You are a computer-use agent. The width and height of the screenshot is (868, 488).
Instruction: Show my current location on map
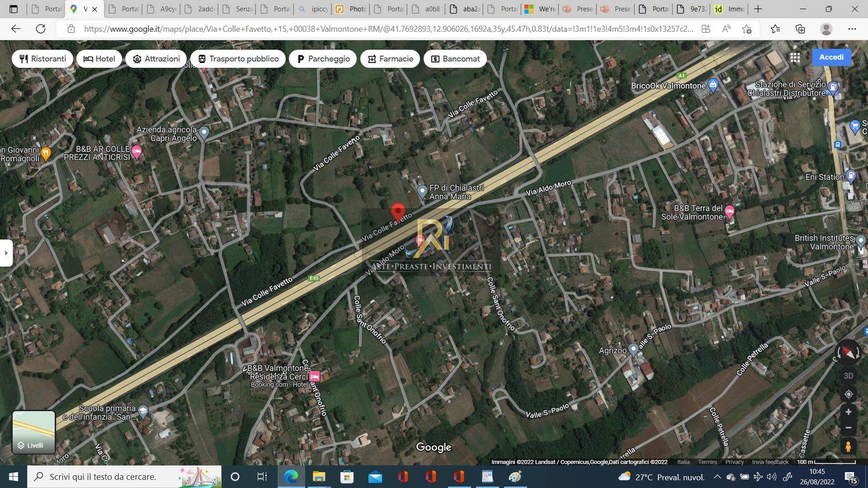click(x=848, y=394)
